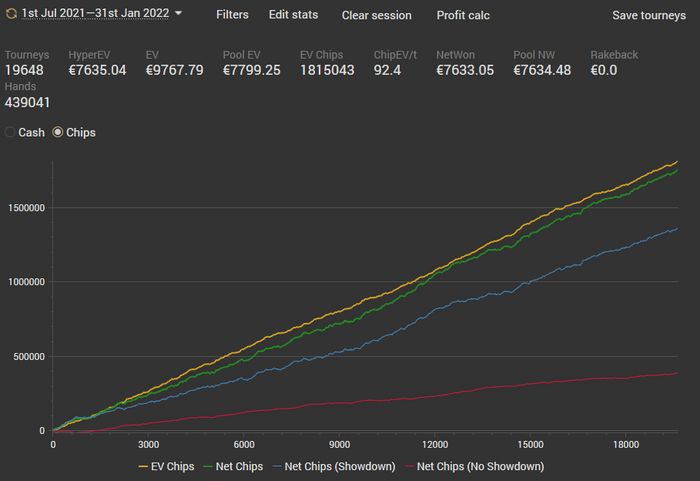Click the 500000 y-axis label
The height and width of the screenshot is (481, 700).
(x=29, y=357)
